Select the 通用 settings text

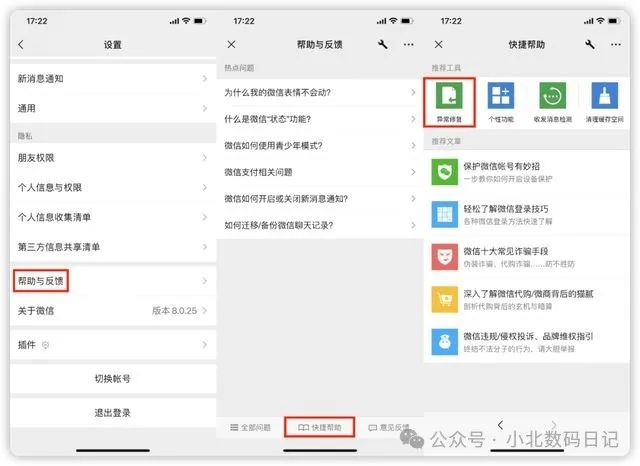[27, 108]
